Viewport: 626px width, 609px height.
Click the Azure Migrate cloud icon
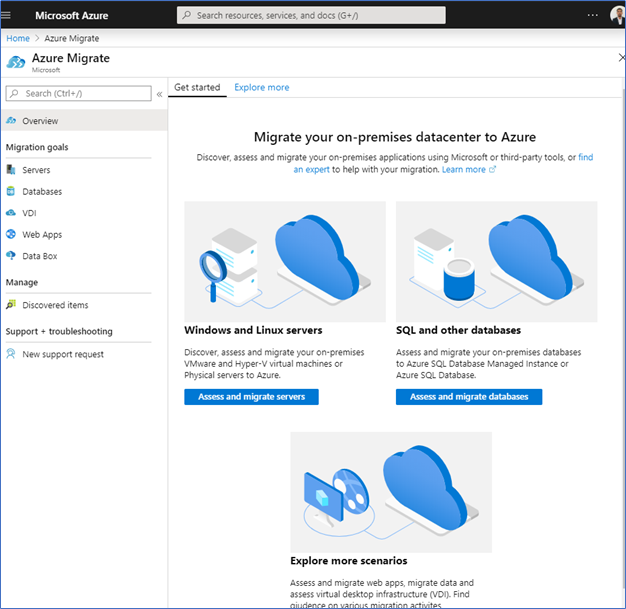[x=16, y=62]
